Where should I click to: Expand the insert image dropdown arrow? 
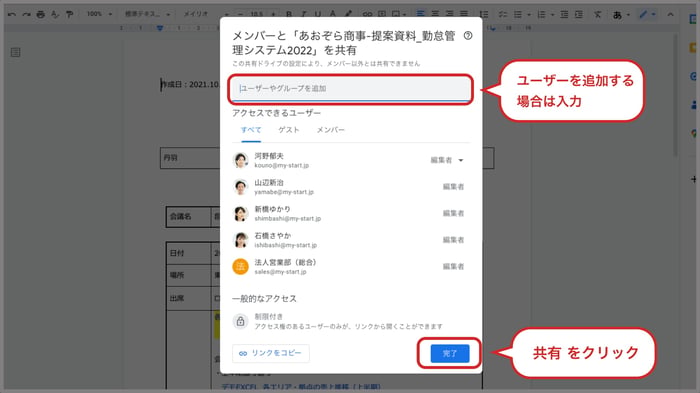coord(404,14)
